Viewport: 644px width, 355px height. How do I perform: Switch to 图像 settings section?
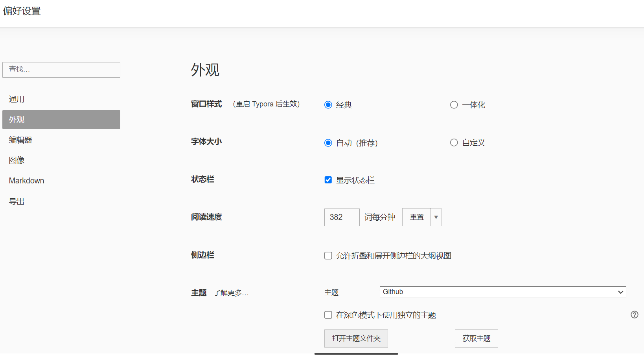click(61, 160)
